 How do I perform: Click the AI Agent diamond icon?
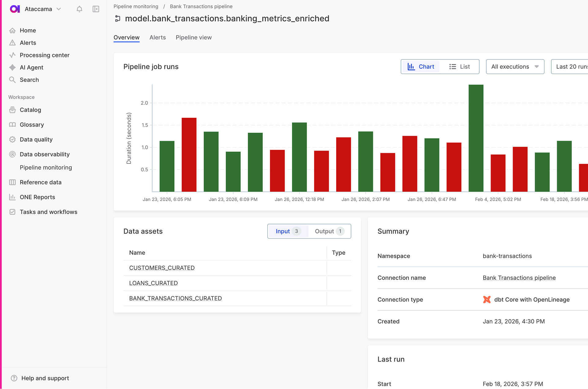click(12, 67)
